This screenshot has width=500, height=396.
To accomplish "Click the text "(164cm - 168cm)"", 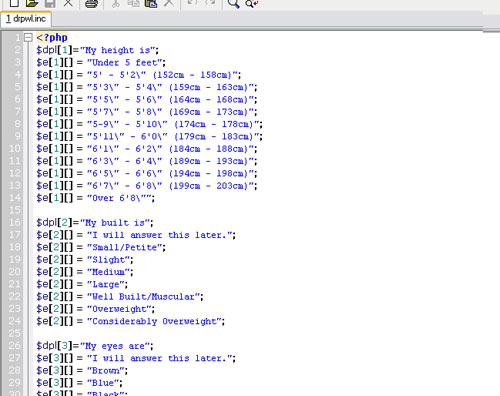I will (x=208, y=99).
